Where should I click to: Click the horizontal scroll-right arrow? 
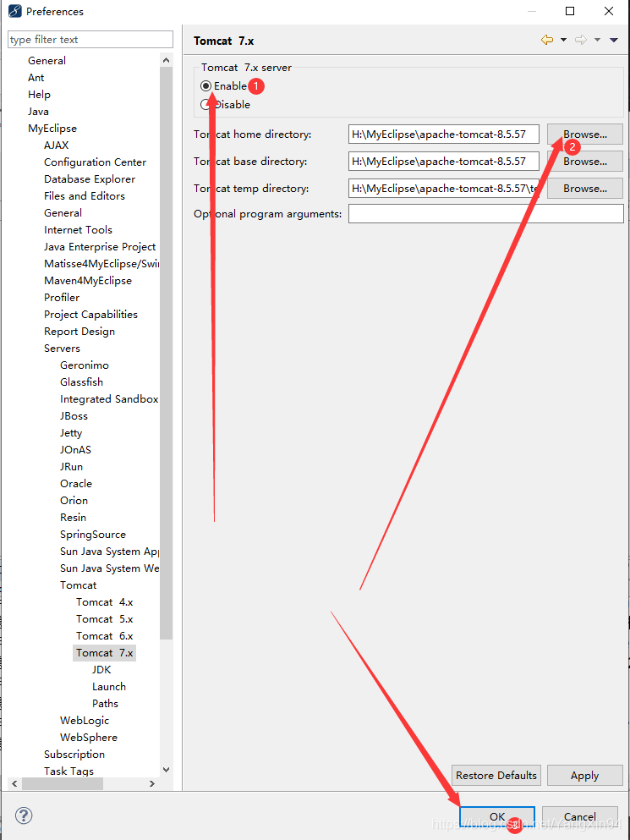point(152,784)
